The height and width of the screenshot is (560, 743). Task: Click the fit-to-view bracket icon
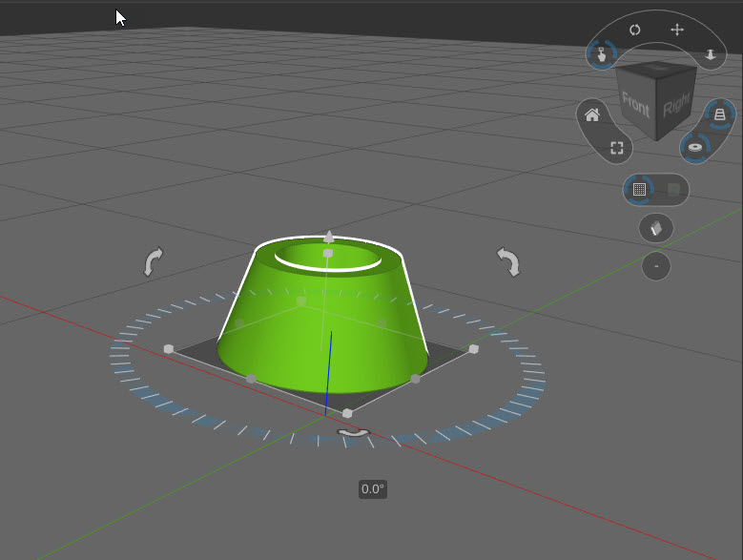(x=616, y=148)
